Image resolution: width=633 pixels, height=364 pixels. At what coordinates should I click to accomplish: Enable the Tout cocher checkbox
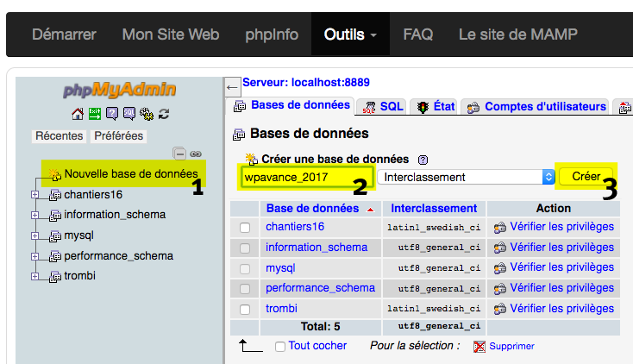click(279, 347)
